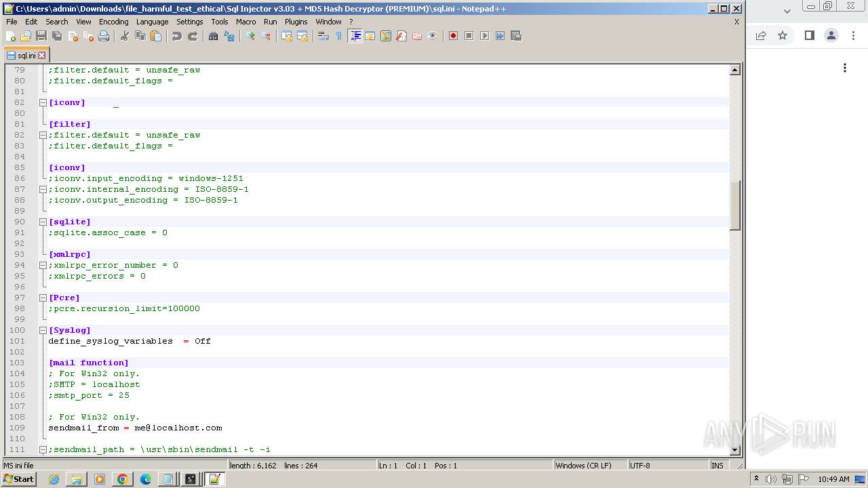This screenshot has width=868, height=488.
Task: Close the sql.ini tab with its red X
Action: [x=41, y=56]
